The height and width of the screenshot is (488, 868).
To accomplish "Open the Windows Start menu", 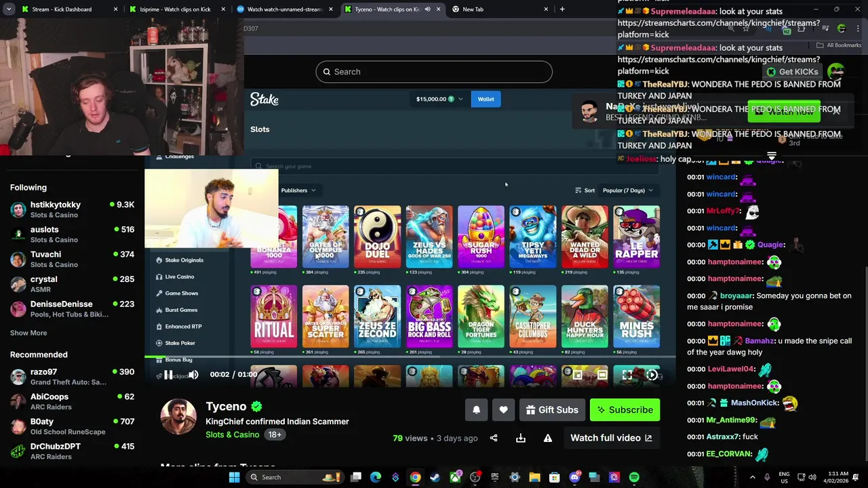I will click(x=234, y=477).
